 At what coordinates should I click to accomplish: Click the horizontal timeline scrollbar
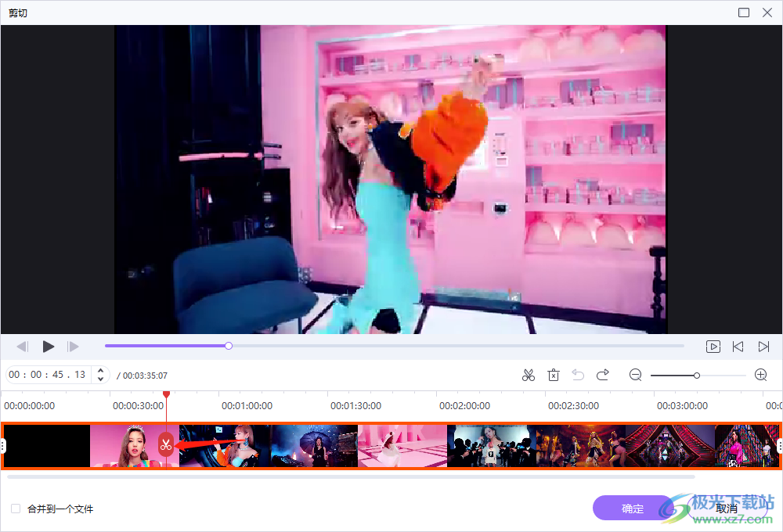pos(351,477)
